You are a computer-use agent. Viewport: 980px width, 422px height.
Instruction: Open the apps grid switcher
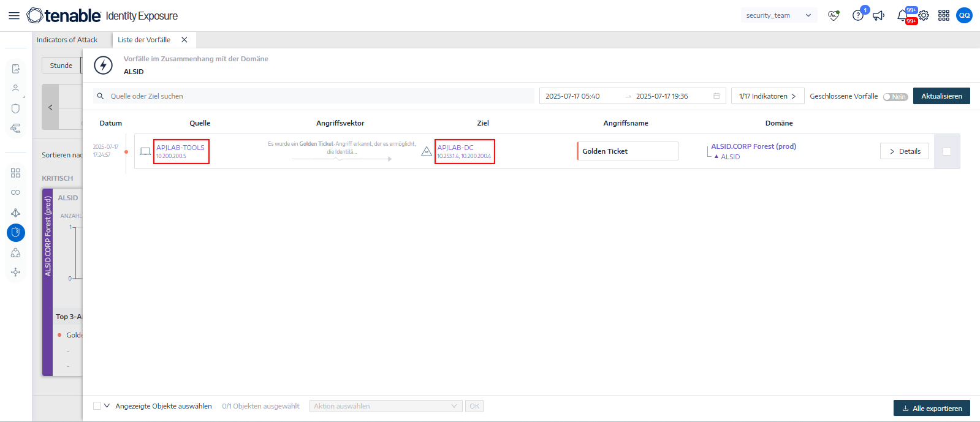pos(944,16)
